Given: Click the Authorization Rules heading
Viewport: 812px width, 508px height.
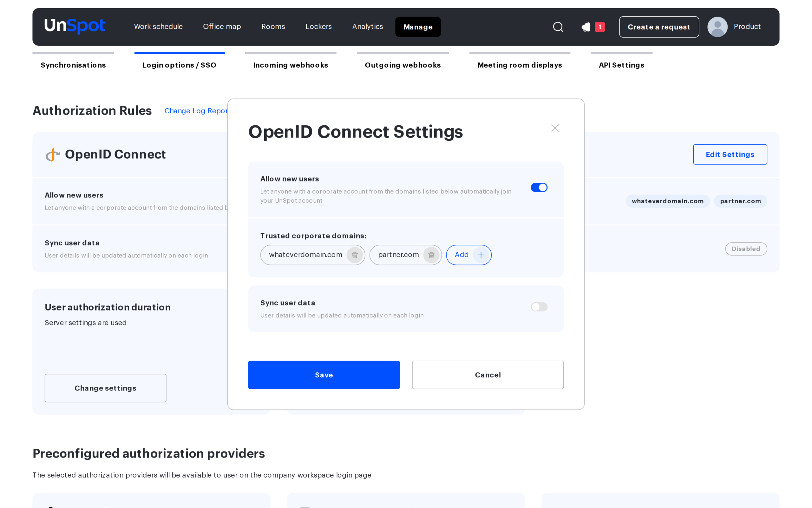Looking at the screenshot, I should point(92,110).
